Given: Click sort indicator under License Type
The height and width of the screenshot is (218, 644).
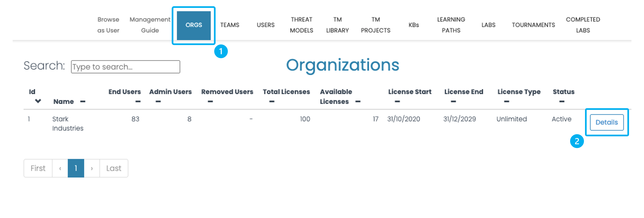Looking at the screenshot, I should [x=506, y=102].
